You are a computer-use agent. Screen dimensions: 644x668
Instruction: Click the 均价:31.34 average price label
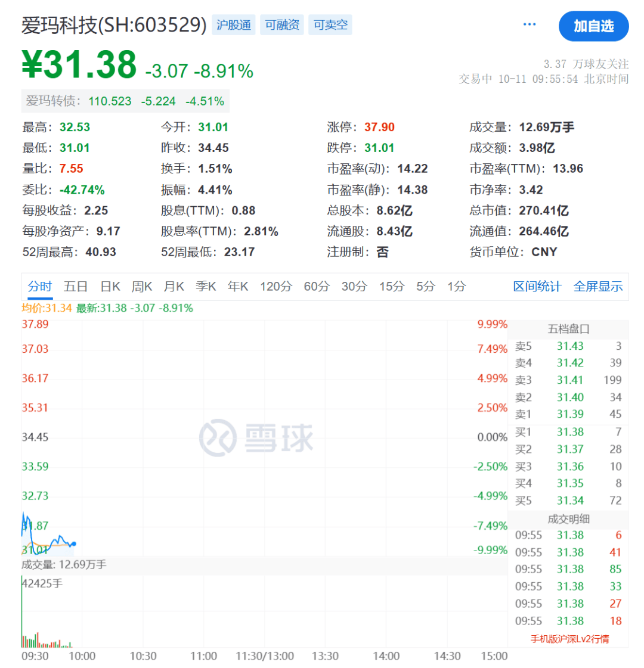click(47, 308)
